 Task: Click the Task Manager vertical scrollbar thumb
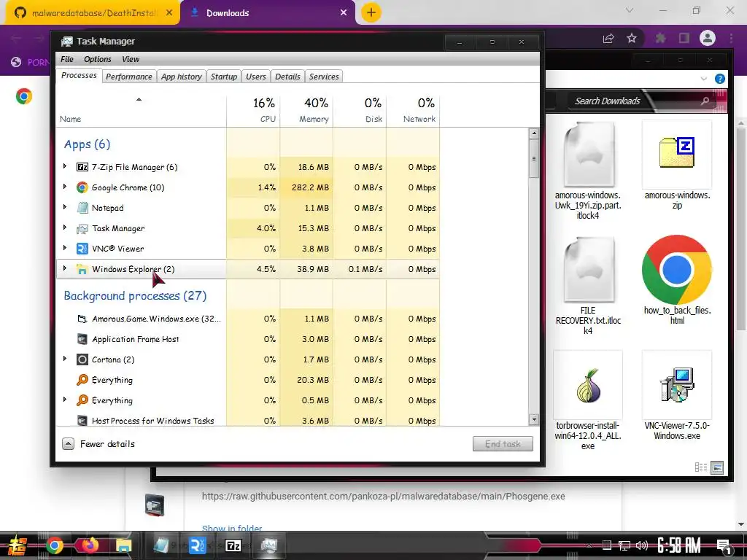pos(533,159)
